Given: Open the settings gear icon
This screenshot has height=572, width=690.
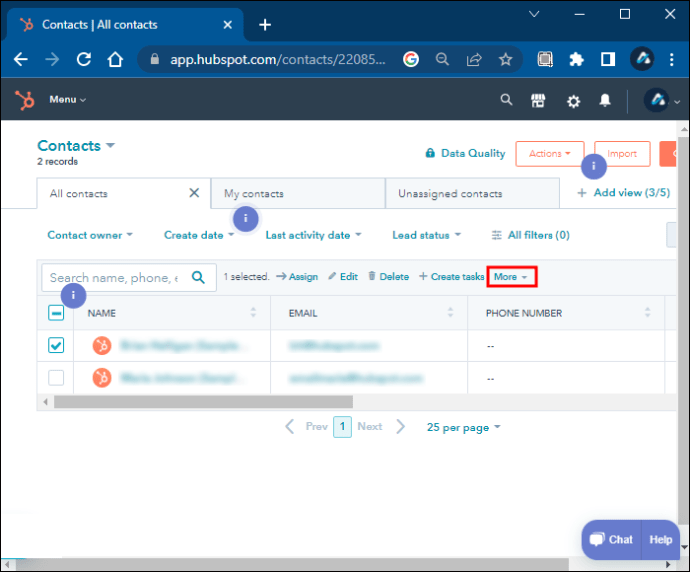Looking at the screenshot, I should coord(573,100).
